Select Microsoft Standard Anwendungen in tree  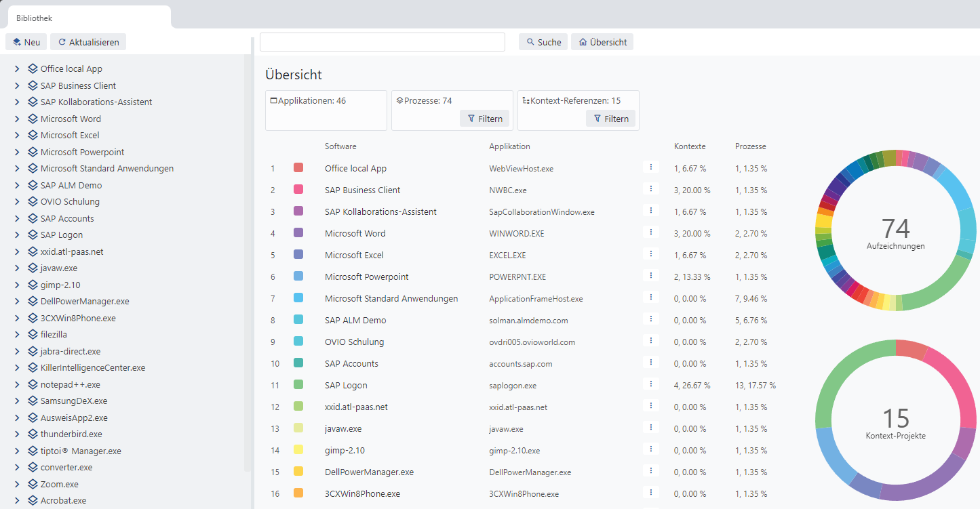107,169
